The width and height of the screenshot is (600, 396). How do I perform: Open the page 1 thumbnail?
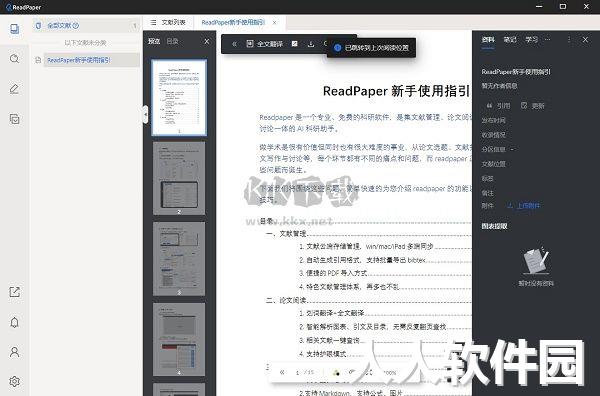tap(179, 97)
